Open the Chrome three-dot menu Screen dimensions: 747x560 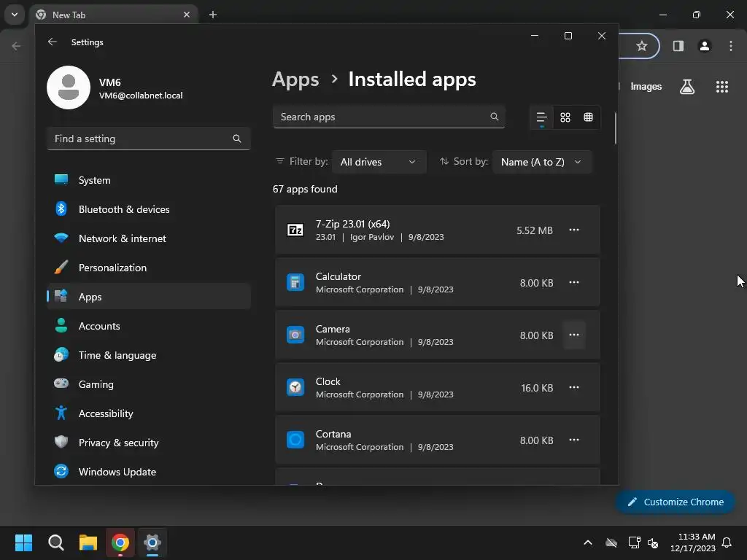tap(731, 46)
